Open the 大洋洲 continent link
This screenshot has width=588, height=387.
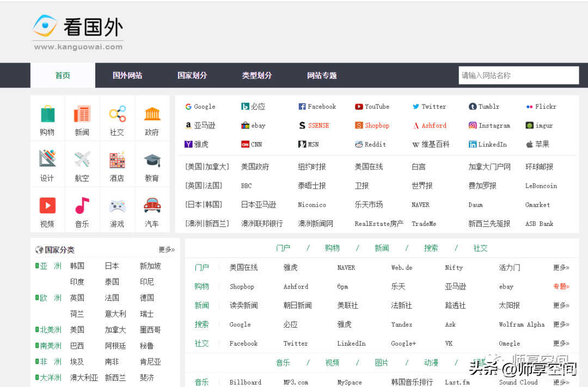[x=51, y=378]
